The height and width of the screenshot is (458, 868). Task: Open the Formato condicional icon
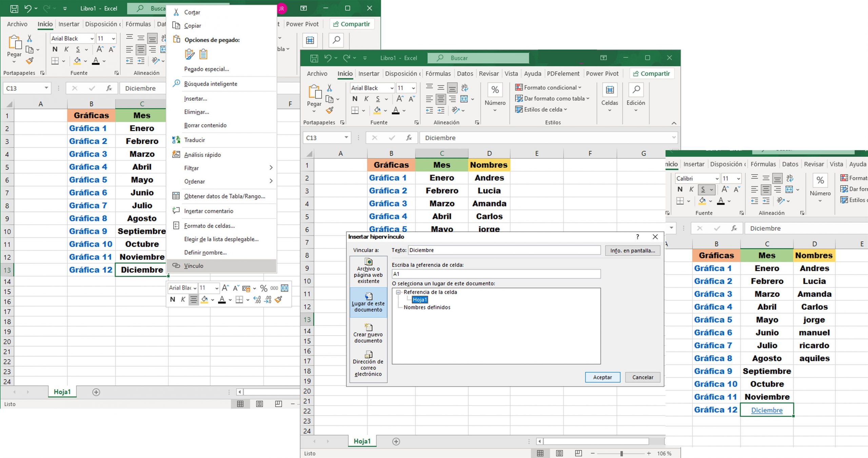519,88
